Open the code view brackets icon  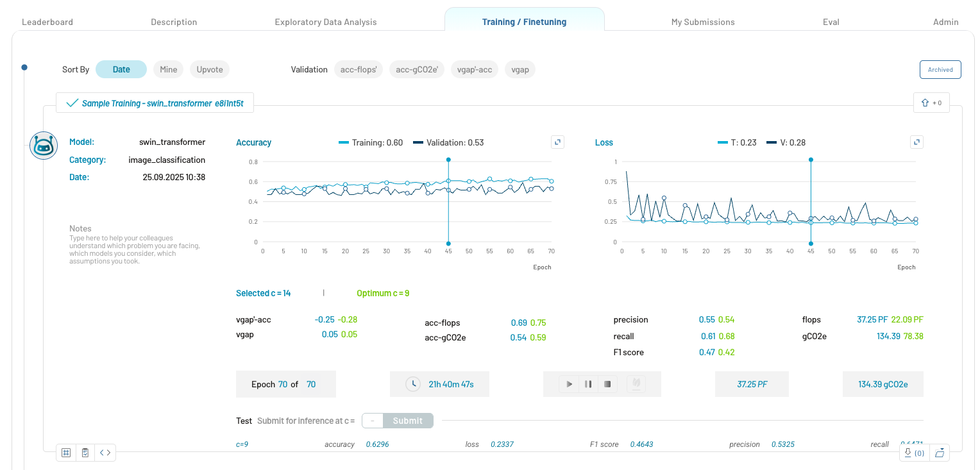[x=105, y=453]
